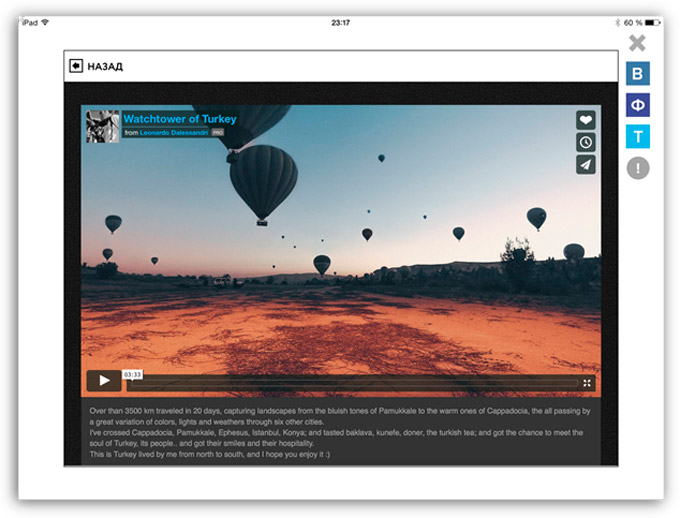The height and width of the screenshot is (518, 680).
Task: Close the viewer with the X icon
Action: point(637,43)
